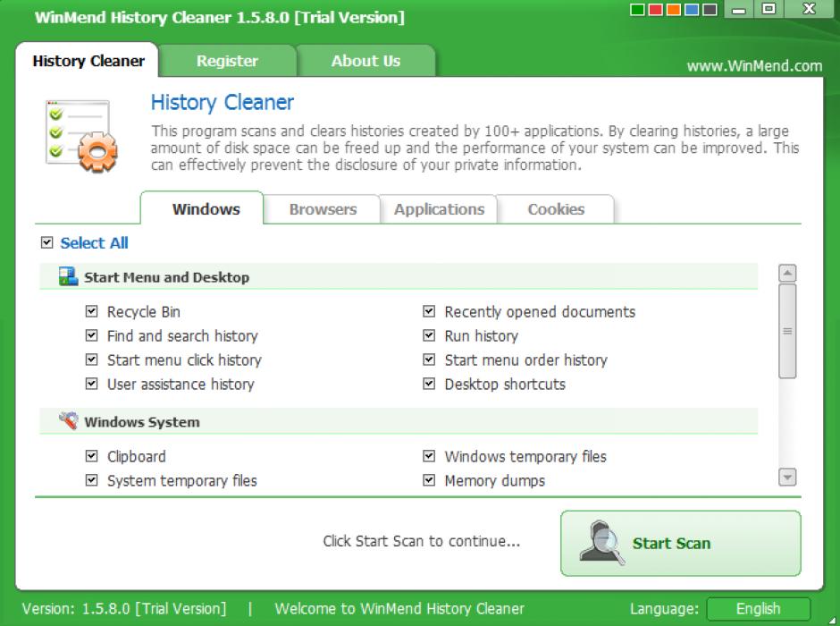
Task: Click the History Cleaner checklist gear icon
Action: tap(81, 136)
